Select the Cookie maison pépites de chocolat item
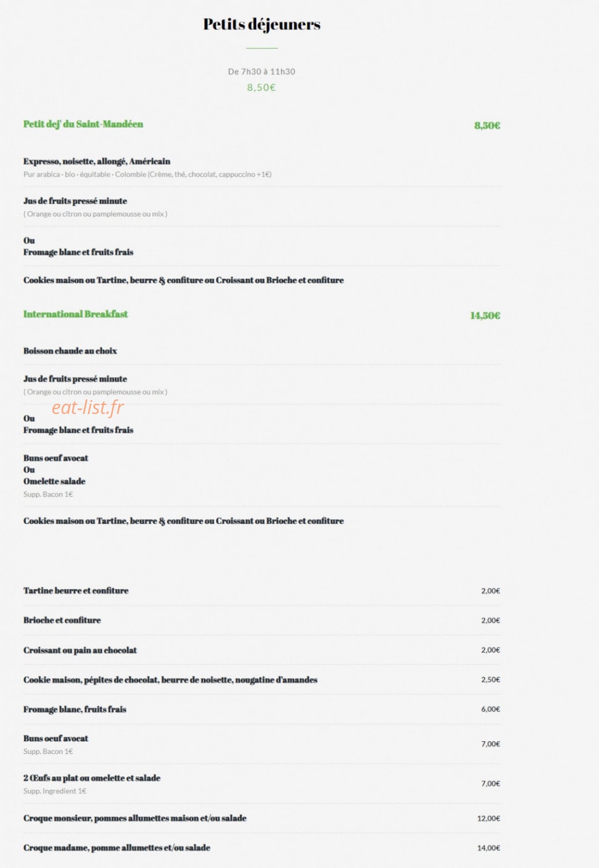599x868 pixels. (x=170, y=679)
